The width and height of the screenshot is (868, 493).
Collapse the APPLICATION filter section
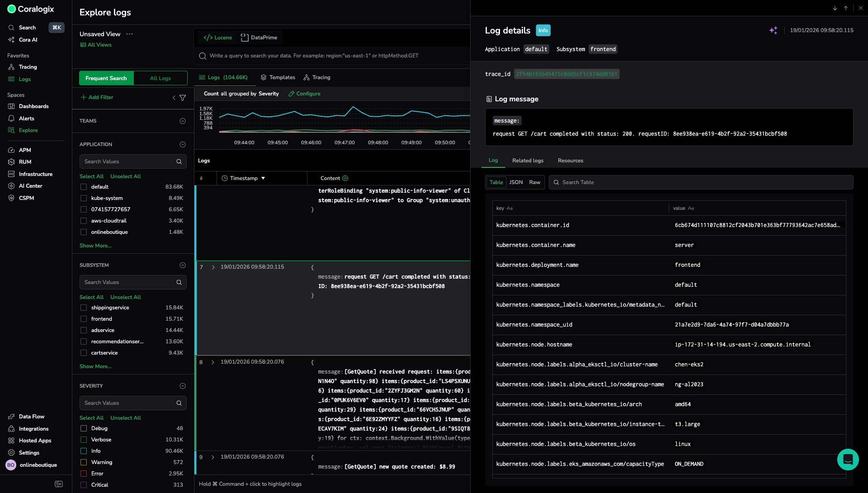pyautogui.click(x=183, y=145)
